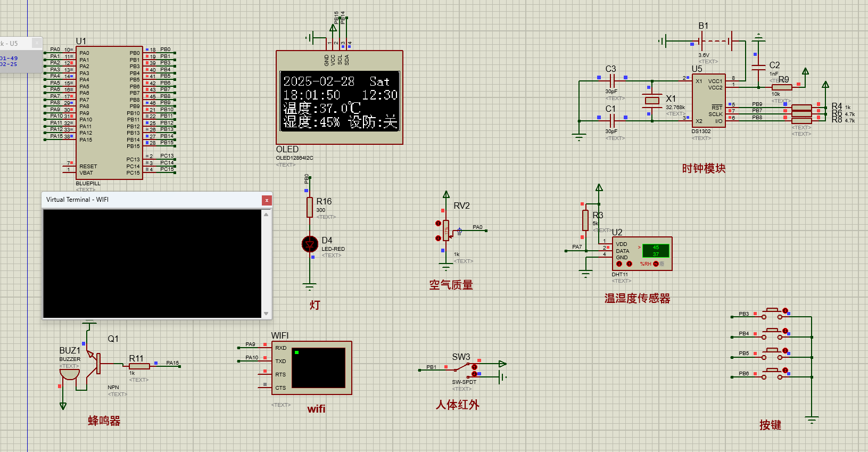The image size is (868, 452).
Task: Click the B1 battery symbol
Action: [x=716, y=40]
